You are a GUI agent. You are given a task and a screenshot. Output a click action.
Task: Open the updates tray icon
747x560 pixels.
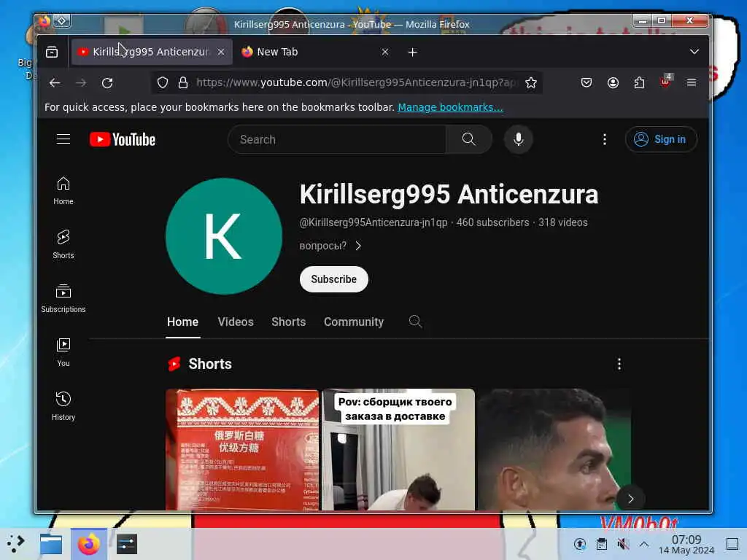580,544
